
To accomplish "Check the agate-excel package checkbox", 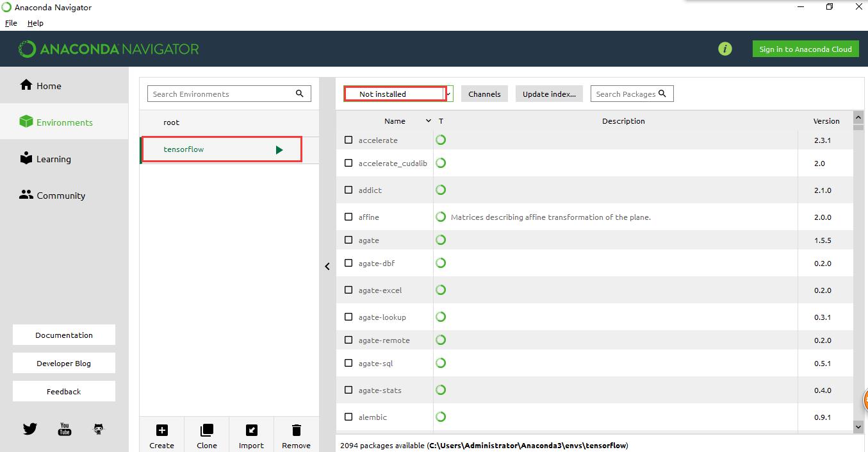I will point(348,290).
